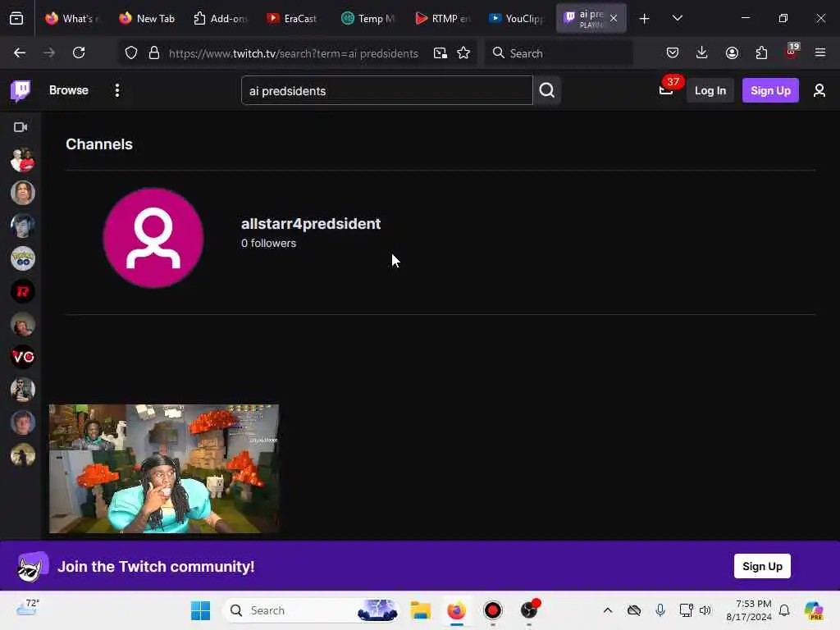Open a new tab with plus button
Screen dimensions: 840x630
click(x=644, y=19)
